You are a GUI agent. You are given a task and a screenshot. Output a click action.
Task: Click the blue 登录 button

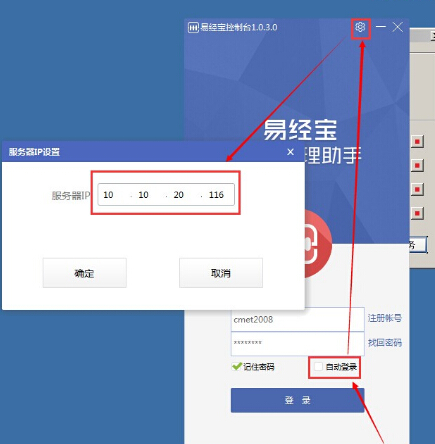pos(297,400)
